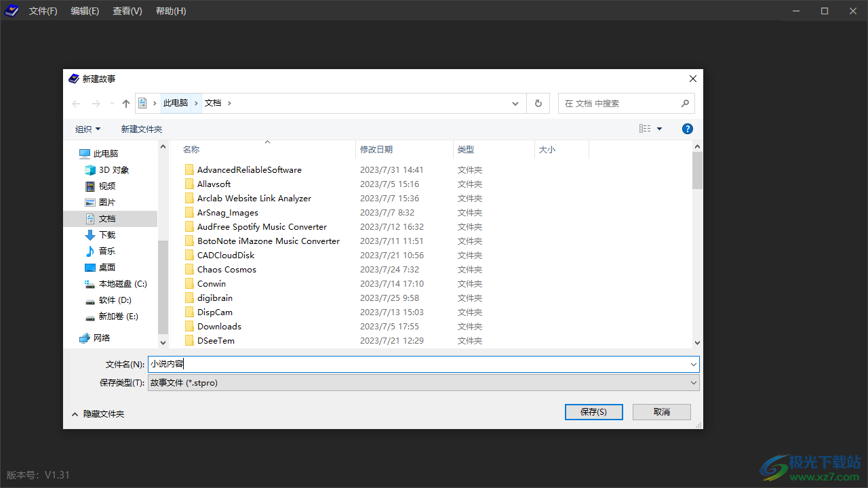Click the file list vertical scrollbar
Screen dimensions: 868x488
[697, 244]
